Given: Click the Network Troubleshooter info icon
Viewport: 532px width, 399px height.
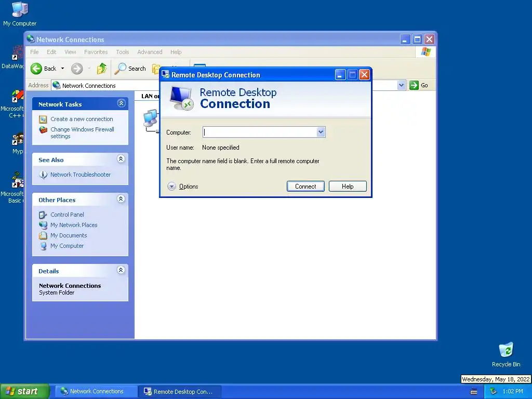Looking at the screenshot, I should [x=43, y=175].
